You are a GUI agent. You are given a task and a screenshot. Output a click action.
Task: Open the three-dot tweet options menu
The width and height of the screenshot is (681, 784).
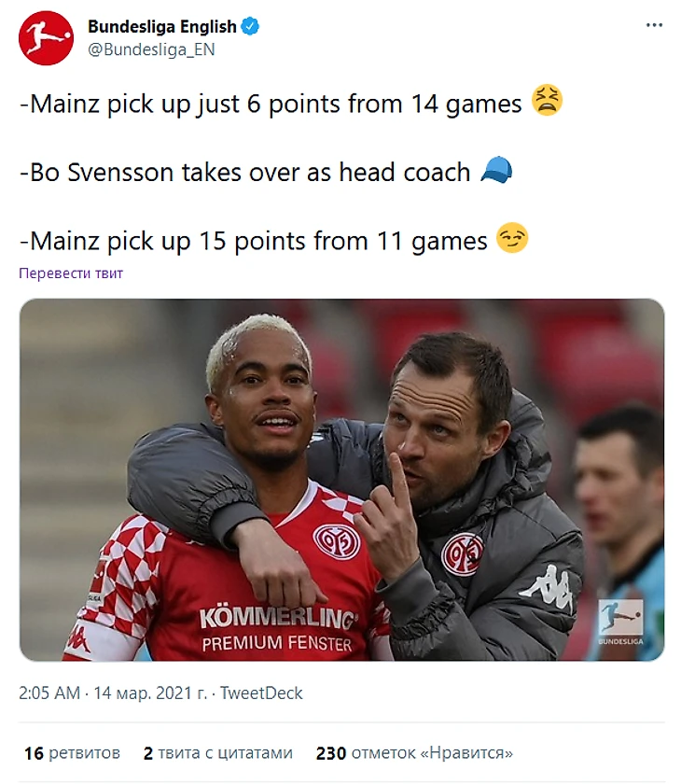pyautogui.click(x=654, y=25)
